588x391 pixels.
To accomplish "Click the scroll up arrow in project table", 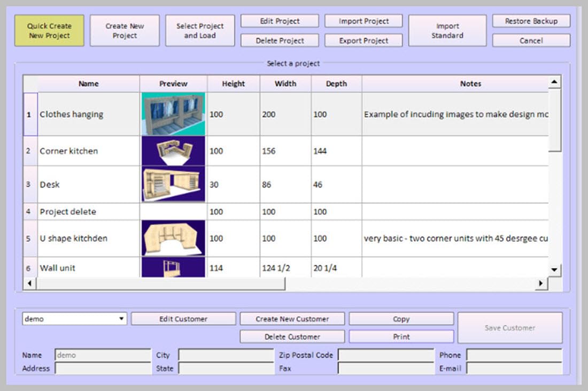I will tap(554, 82).
